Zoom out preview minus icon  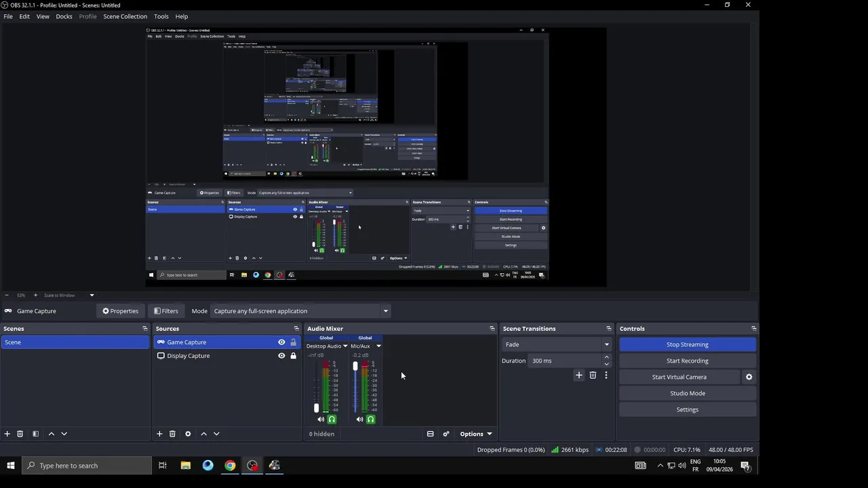(7, 296)
